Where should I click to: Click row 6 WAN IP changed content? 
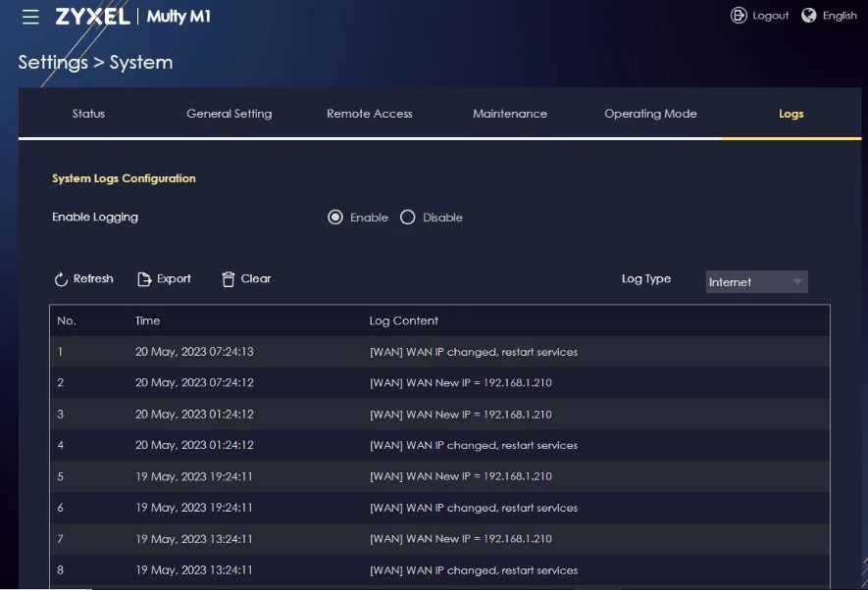(x=474, y=508)
